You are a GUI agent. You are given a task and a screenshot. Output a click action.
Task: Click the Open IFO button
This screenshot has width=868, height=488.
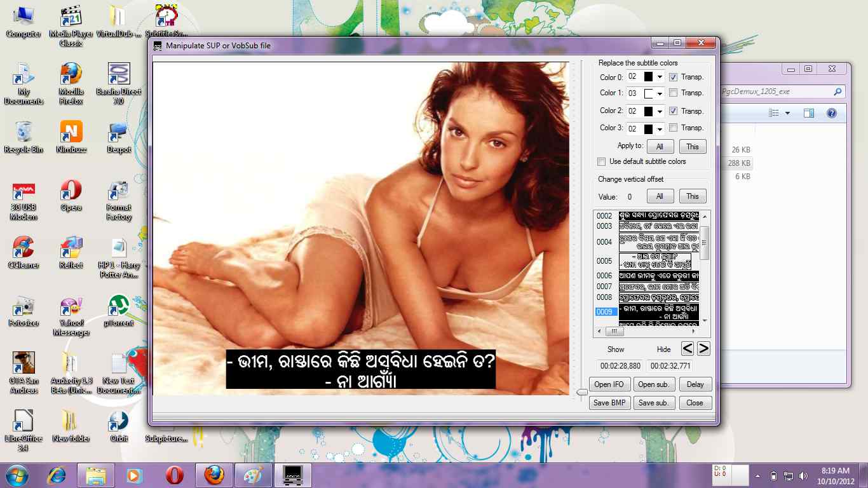pos(609,384)
